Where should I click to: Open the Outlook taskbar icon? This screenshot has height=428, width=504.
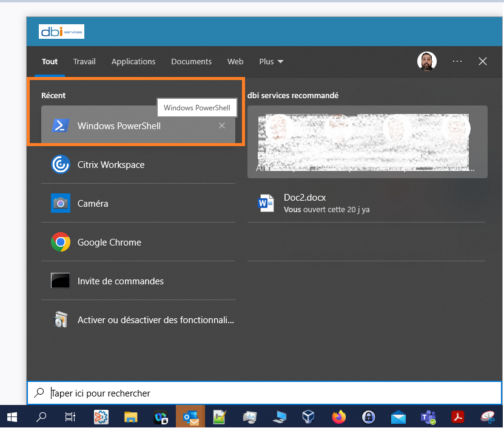pyautogui.click(x=190, y=417)
